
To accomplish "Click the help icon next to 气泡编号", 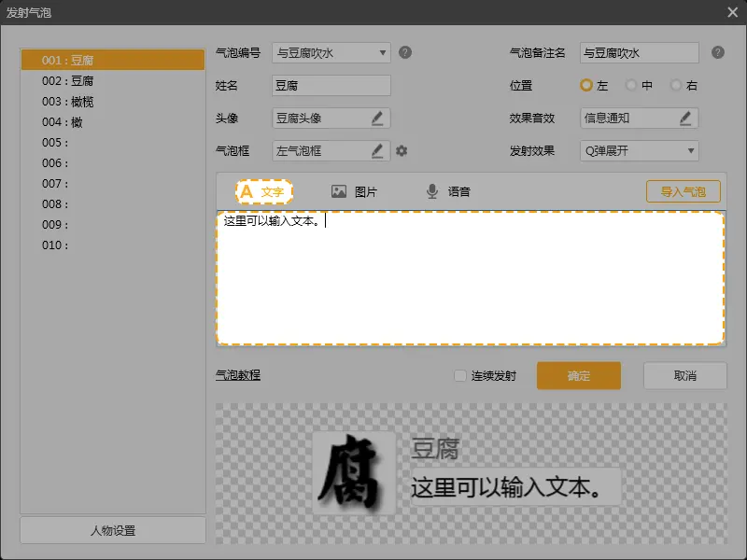I will coord(405,52).
